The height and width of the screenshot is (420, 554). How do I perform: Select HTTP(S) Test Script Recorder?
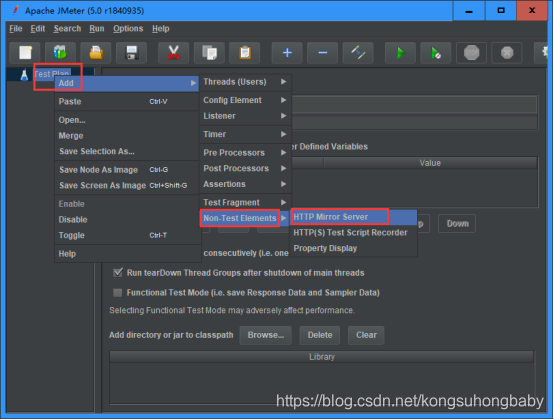pyautogui.click(x=354, y=233)
